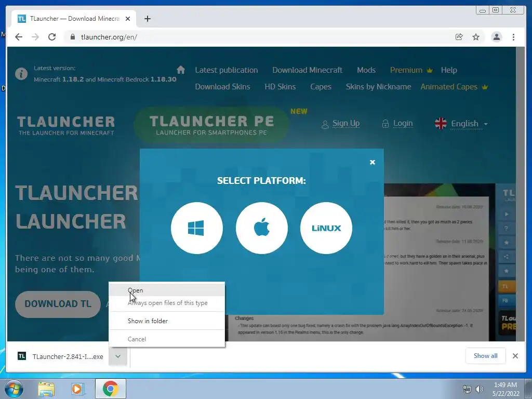Click the Chrome taskbar icon

pos(111,389)
